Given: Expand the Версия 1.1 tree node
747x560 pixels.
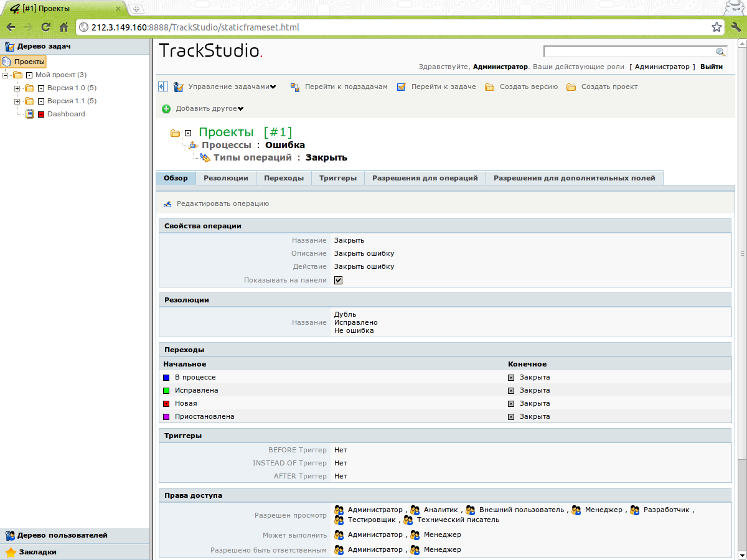Looking at the screenshot, I should tap(17, 101).
